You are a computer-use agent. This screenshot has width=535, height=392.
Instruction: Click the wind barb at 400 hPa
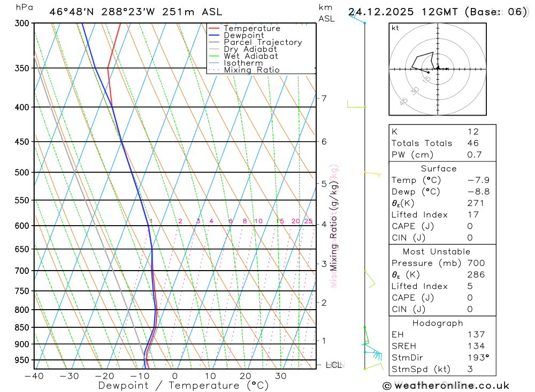click(x=356, y=104)
